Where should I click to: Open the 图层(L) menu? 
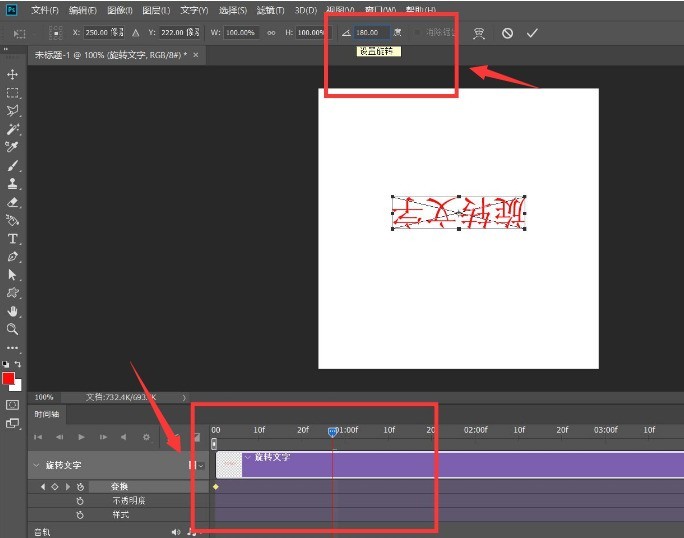(x=157, y=10)
